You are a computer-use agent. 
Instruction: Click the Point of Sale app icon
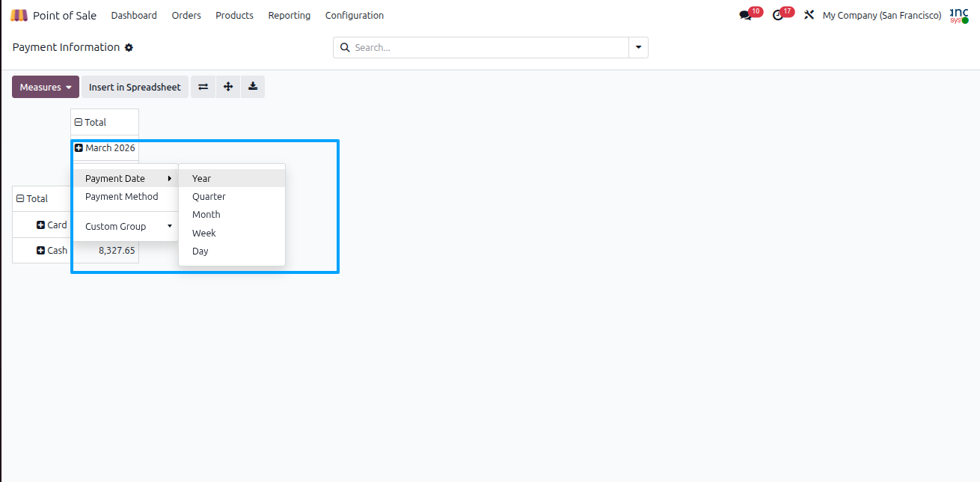[19, 15]
